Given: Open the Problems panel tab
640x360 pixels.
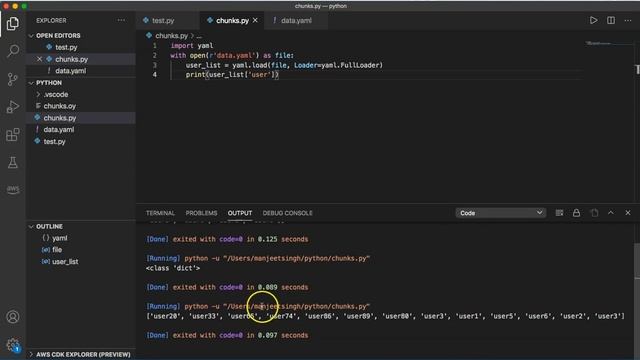Looking at the screenshot, I should tap(201, 213).
